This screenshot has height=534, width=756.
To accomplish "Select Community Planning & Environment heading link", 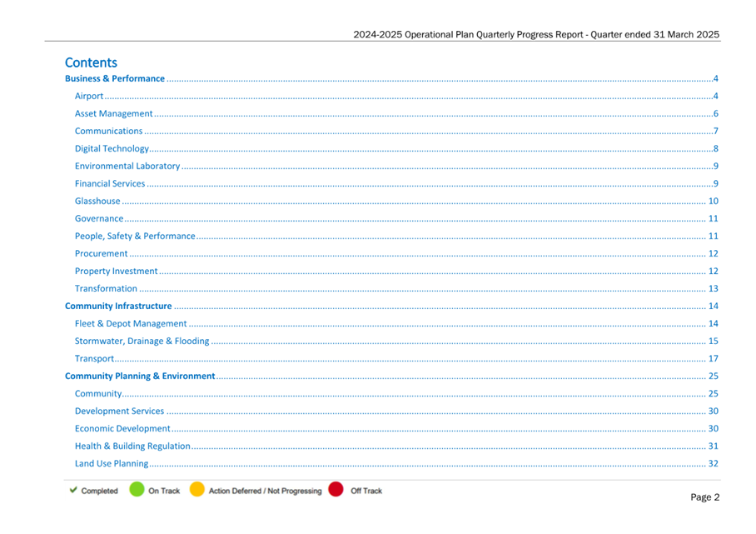I will pyautogui.click(x=391, y=377).
